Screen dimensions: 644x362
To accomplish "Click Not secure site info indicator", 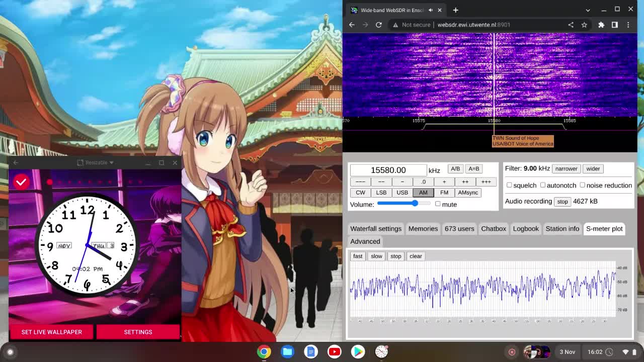I will (x=412, y=25).
